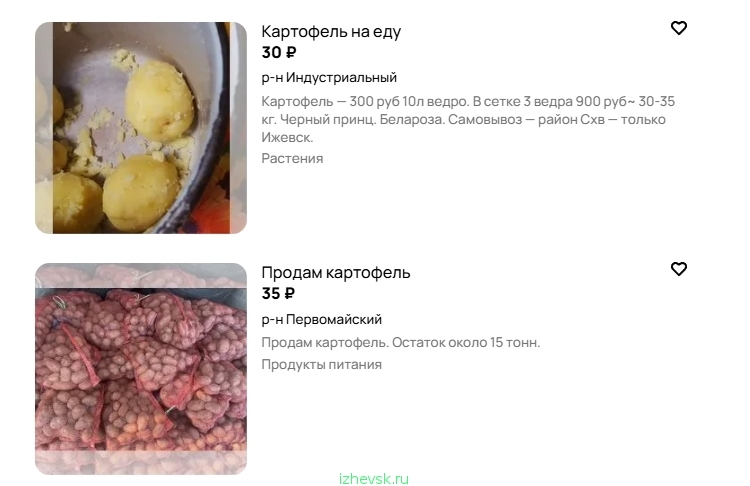Image resolution: width=750 pixels, height=486 pixels.
Task: Favorite the 'Картофель на еду' listing heart icon
Action: 678,28
